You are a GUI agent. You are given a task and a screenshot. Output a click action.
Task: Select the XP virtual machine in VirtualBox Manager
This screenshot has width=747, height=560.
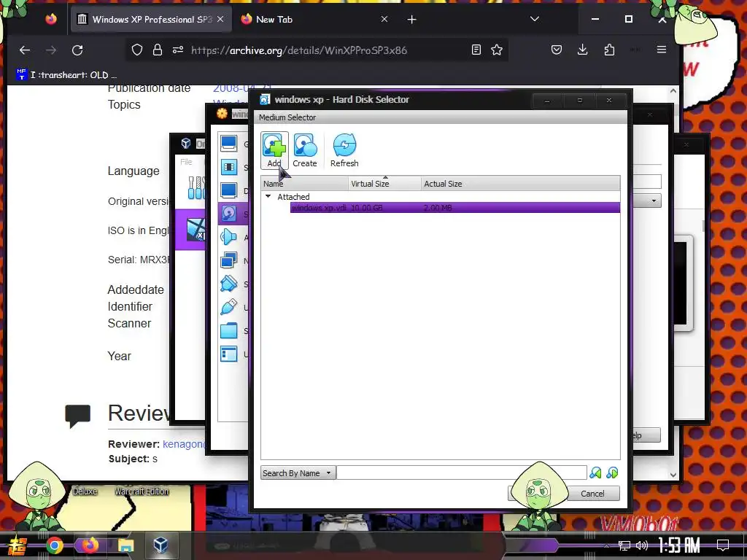tap(190, 230)
